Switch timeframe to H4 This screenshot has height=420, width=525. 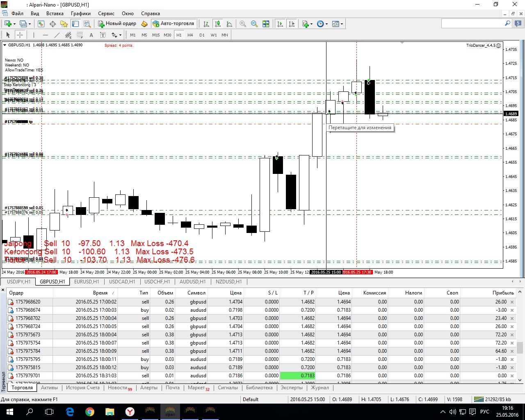pos(190,35)
